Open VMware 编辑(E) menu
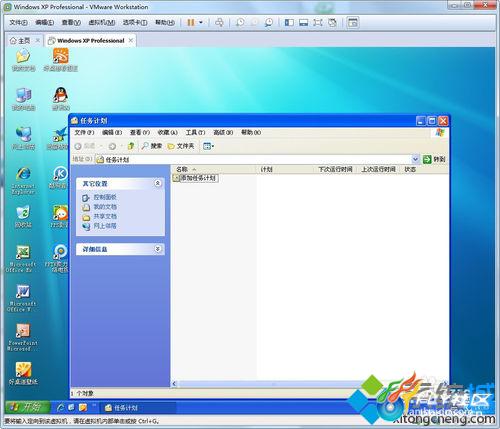This screenshot has width=500, height=429. [x=45, y=23]
